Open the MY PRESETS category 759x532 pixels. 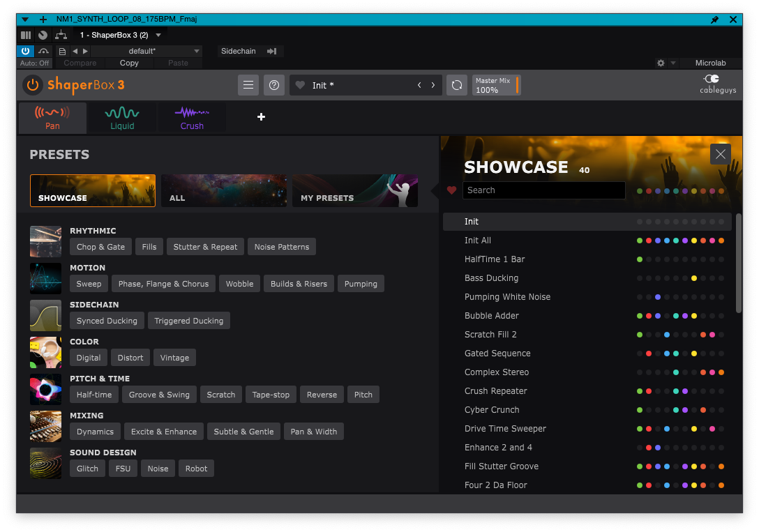point(355,190)
